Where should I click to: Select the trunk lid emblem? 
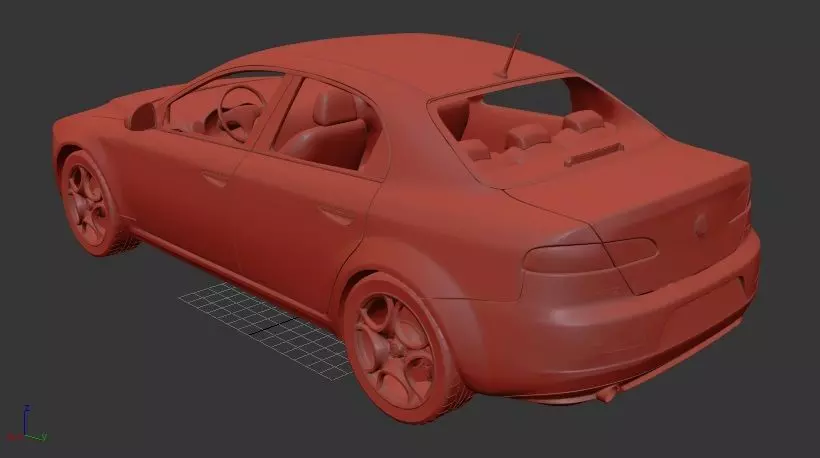701,224
